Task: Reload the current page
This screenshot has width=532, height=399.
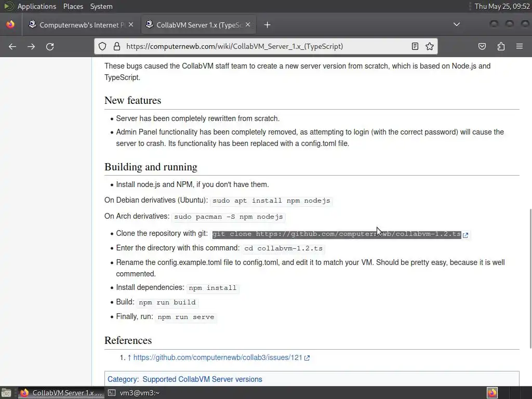Action: (x=50, y=46)
